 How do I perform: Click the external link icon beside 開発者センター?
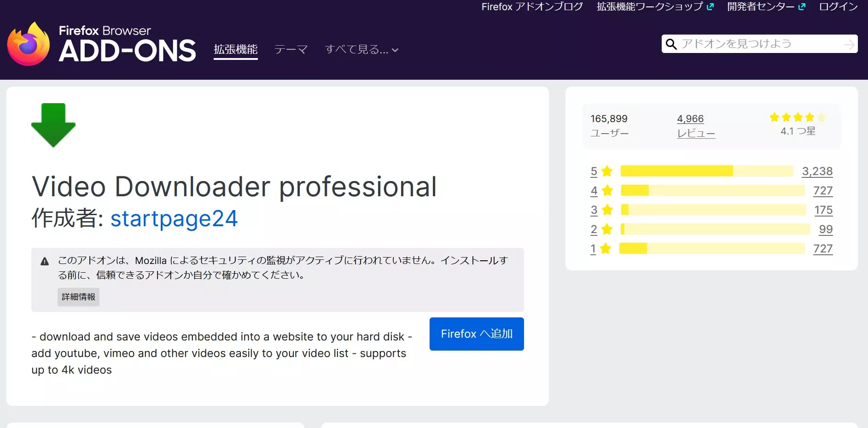click(x=802, y=6)
